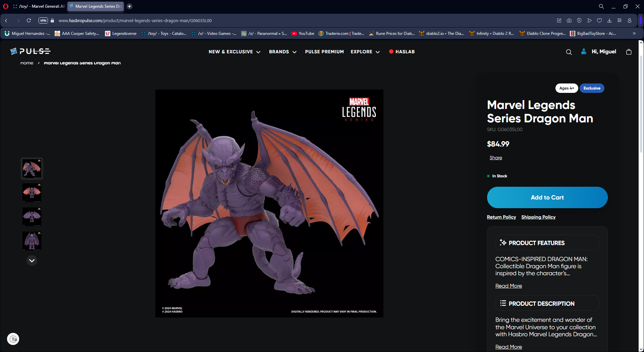
Task: Open the Return Policy link
Action: 501,217
